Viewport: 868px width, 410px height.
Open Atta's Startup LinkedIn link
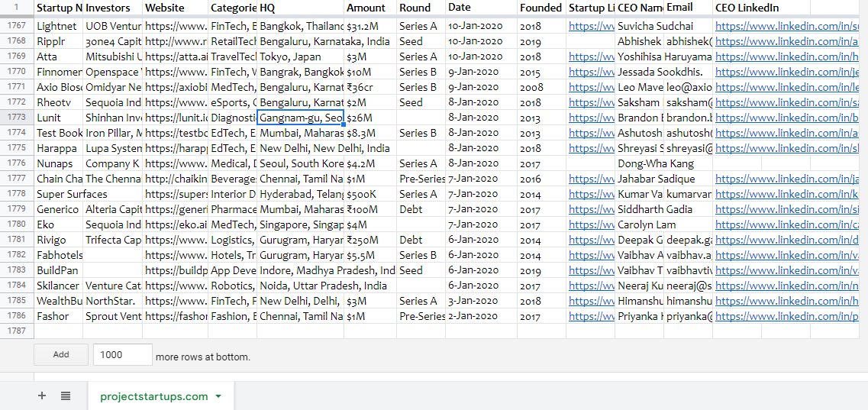tap(591, 56)
